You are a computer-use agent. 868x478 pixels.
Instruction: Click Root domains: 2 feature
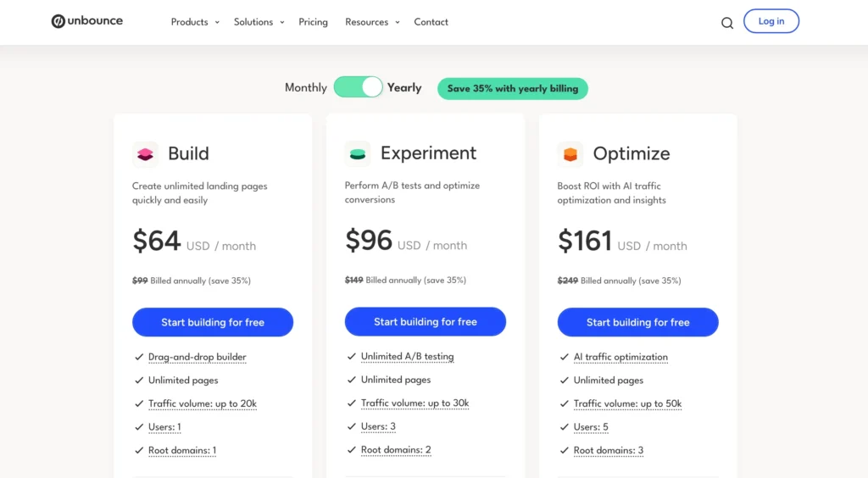tap(396, 450)
